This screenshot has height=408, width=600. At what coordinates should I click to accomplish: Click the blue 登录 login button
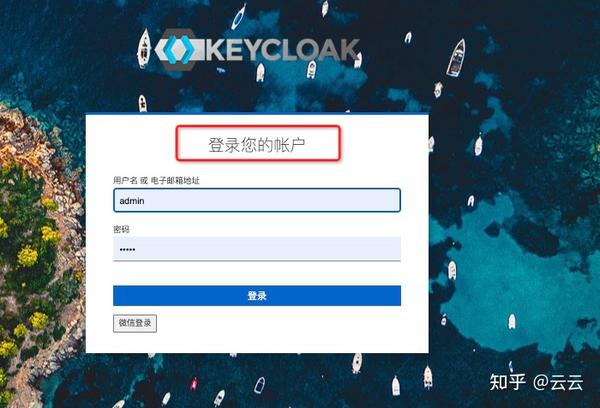257,295
